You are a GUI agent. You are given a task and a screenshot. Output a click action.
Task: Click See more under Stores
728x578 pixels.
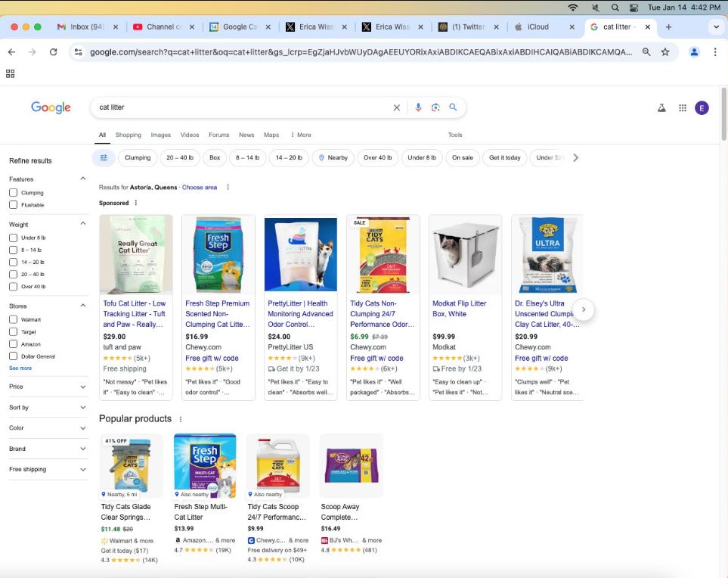pos(20,368)
